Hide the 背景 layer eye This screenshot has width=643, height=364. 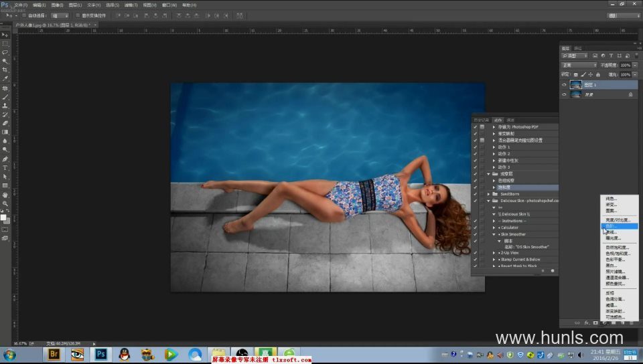point(564,94)
